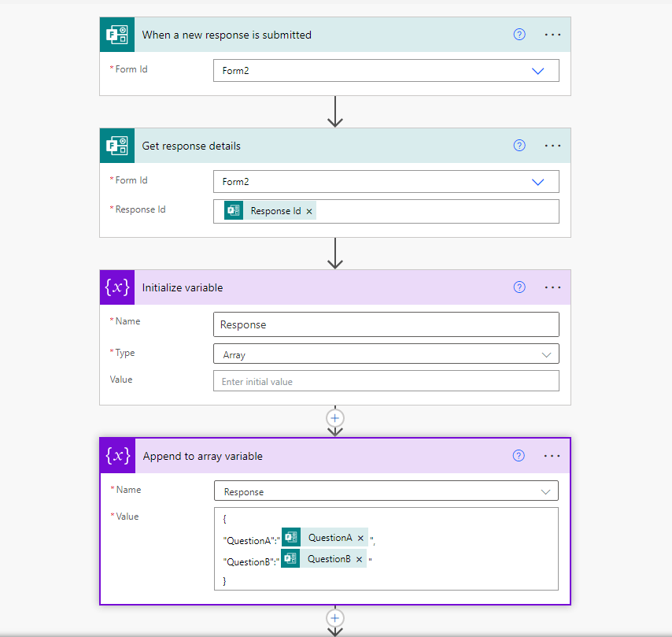Image resolution: width=672 pixels, height=637 pixels.
Task: Open the Form Id dropdown in the trigger
Action: coord(538,70)
